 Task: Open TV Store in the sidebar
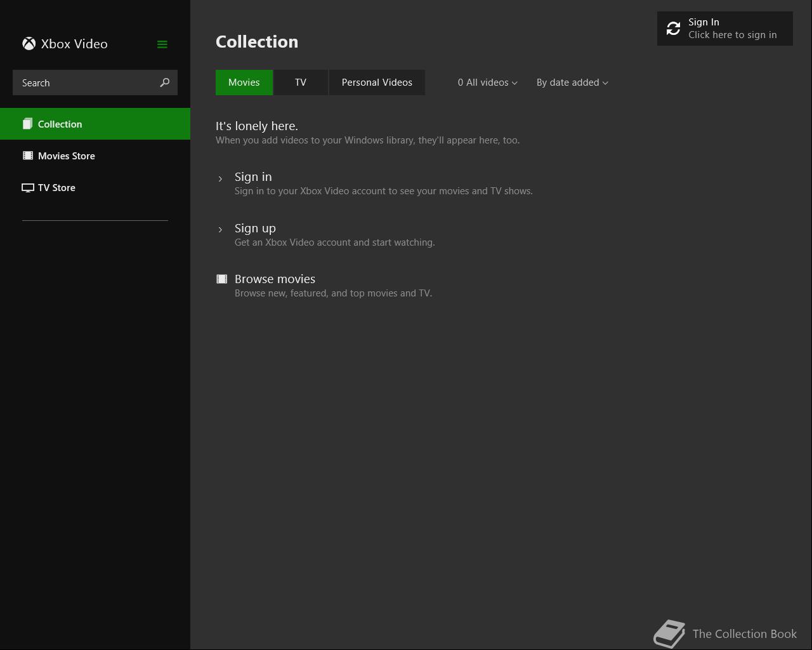pos(95,187)
